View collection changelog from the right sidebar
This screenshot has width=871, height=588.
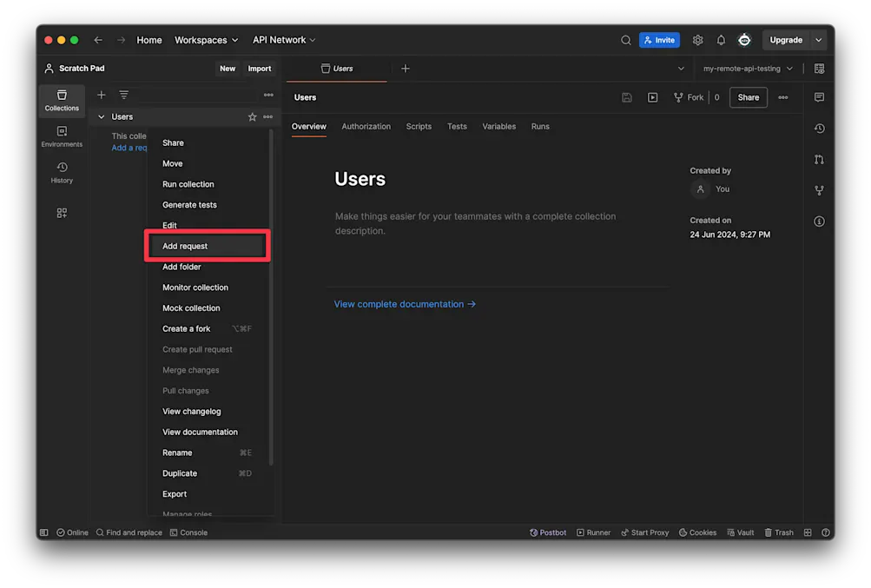818,128
